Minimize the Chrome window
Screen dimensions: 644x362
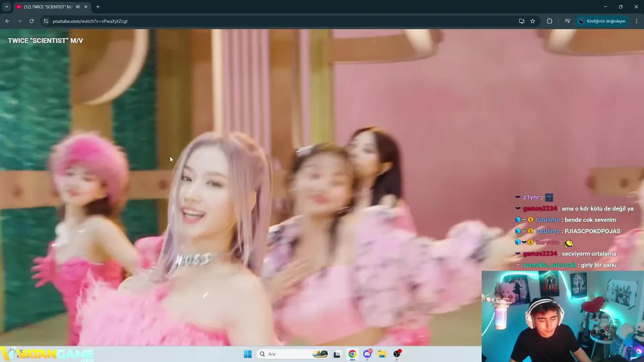pyautogui.click(x=605, y=7)
